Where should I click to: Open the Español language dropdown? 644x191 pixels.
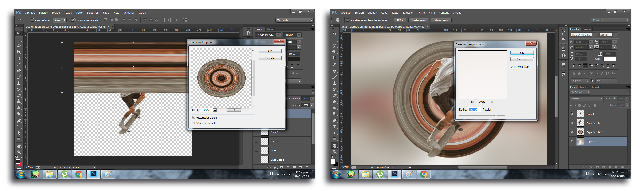pos(580,81)
